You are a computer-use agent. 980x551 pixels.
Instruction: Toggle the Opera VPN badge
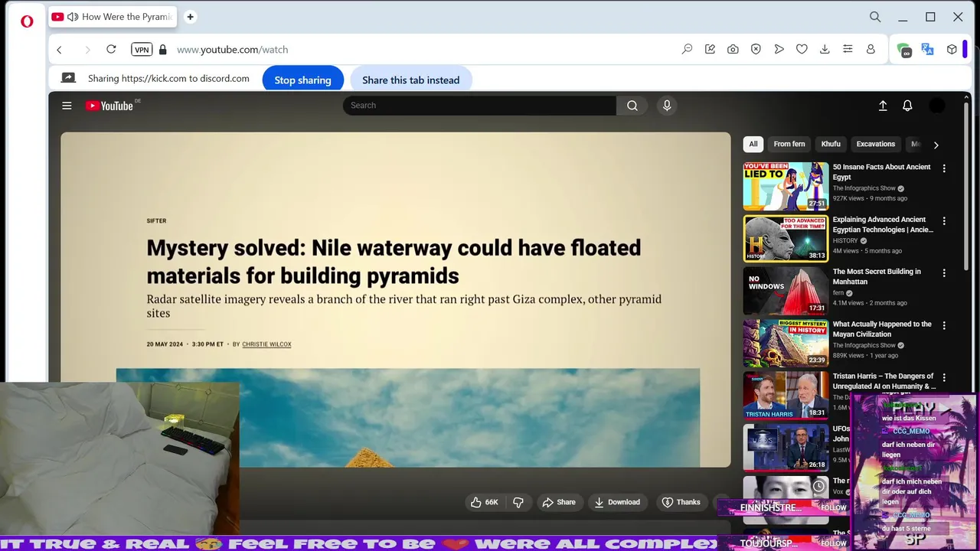pos(142,49)
